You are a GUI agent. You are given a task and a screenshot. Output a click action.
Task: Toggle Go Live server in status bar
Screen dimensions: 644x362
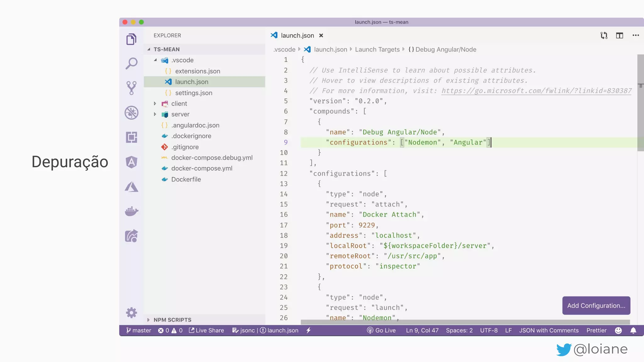(381, 330)
